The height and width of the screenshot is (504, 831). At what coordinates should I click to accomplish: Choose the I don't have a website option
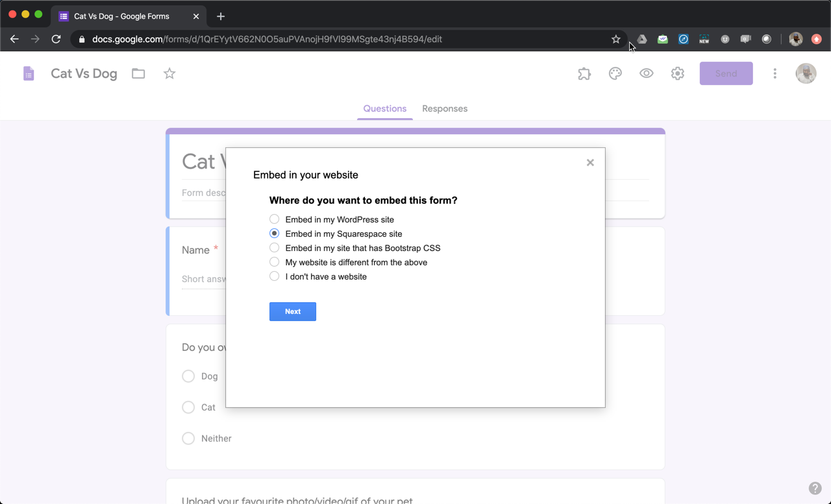click(274, 276)
